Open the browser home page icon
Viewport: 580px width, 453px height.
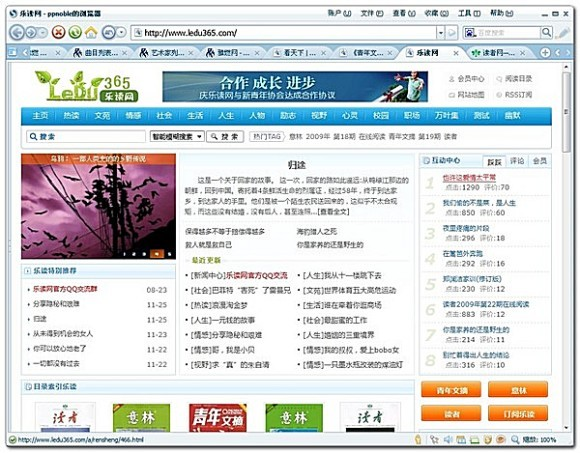click(91, 33)
